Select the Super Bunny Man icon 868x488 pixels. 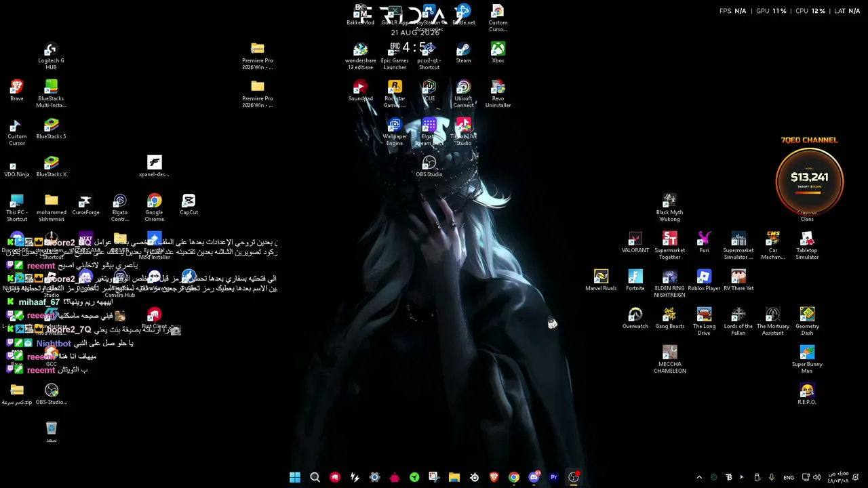(808, 360)
